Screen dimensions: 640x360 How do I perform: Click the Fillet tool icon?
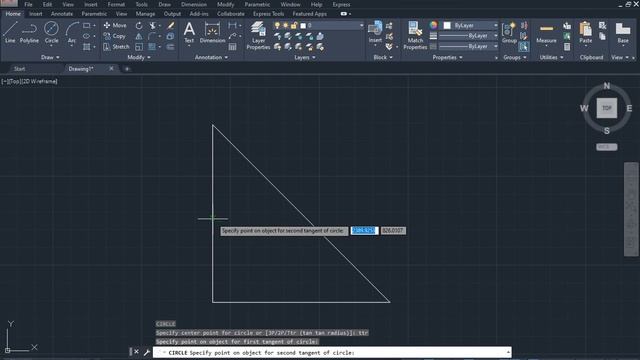point(152,36)
